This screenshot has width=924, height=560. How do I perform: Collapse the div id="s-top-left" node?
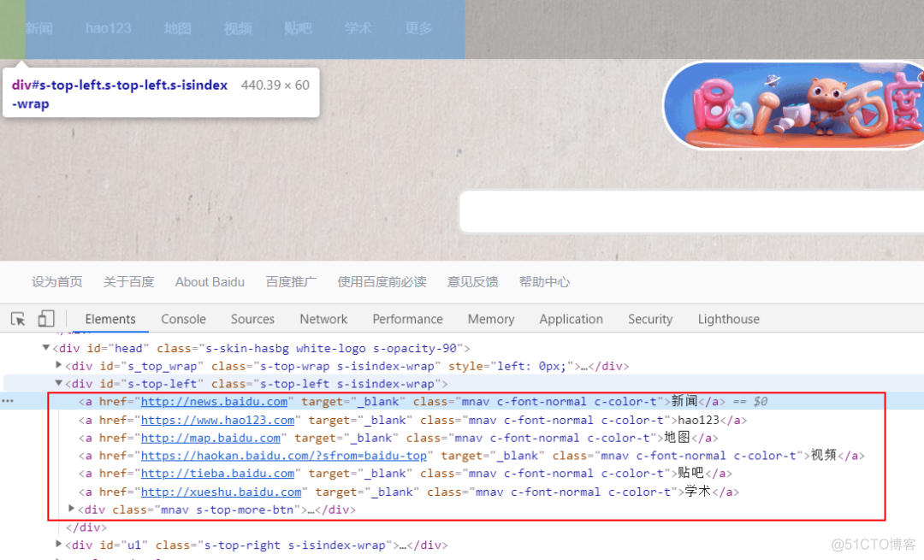tap(59, 384)
